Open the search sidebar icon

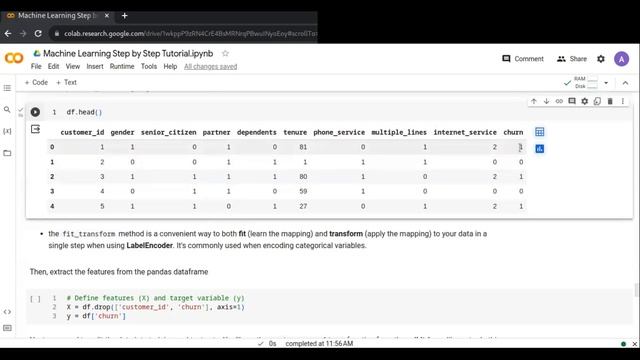(x=7, y=109)
